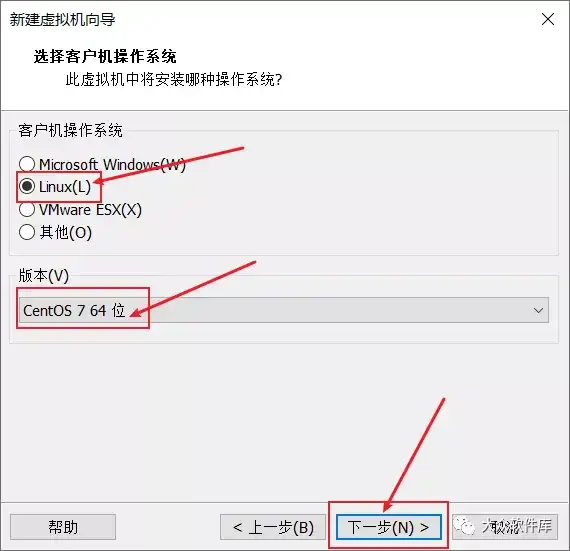Click the WeChat logo in the watermark

(465, 526)
